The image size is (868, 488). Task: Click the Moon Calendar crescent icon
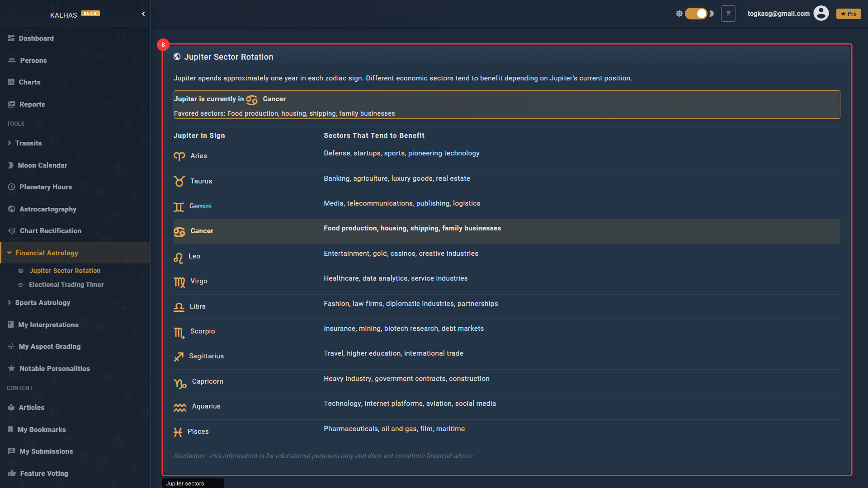click(x=11, y=165)
